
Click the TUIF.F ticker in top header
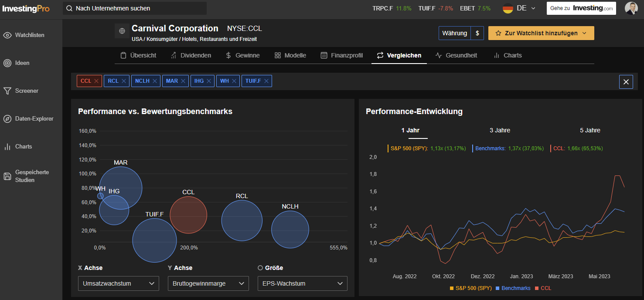(436, 8)
